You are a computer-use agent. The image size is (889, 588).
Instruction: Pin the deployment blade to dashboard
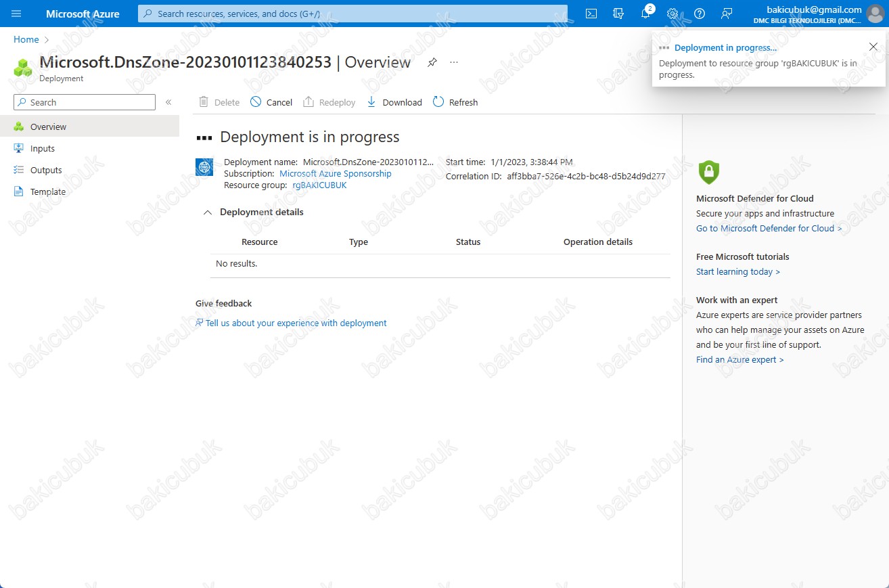432,62
